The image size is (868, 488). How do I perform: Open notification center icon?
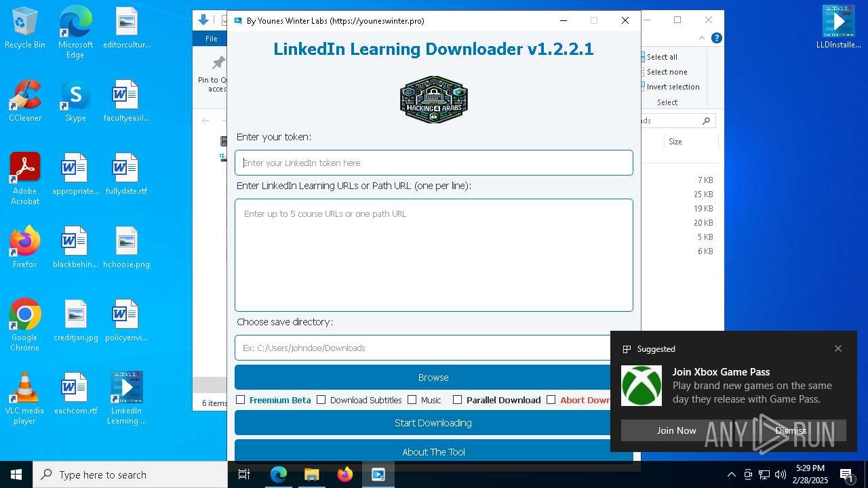tap(846, 474)
